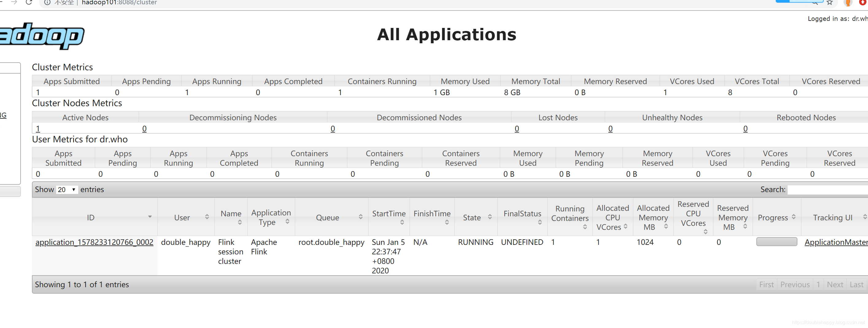Image resolution: width=868 pixels, height=328 pixels.
Task: Select the root.double_happy queue cell
Action: click(331, 242)
